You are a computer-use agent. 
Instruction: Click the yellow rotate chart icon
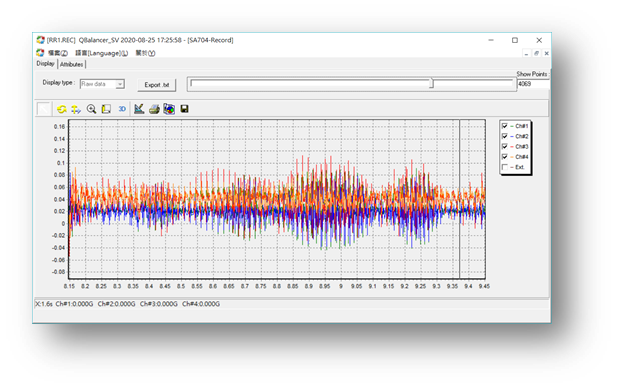(61, 109)
